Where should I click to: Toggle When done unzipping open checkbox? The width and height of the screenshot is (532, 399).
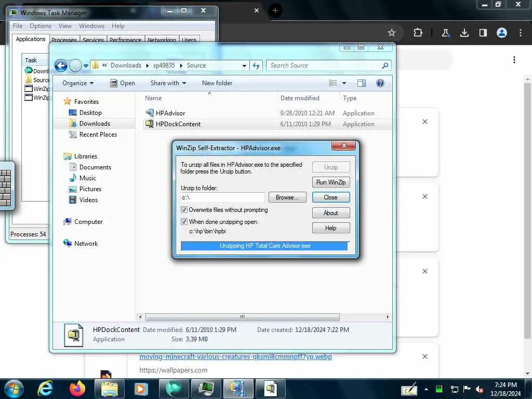(184, 221)
